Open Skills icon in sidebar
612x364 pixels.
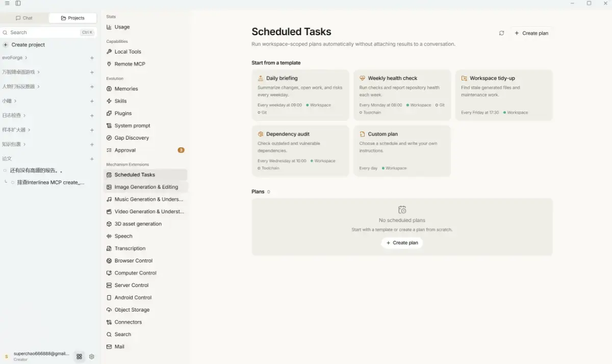click(x=109, y=101)
